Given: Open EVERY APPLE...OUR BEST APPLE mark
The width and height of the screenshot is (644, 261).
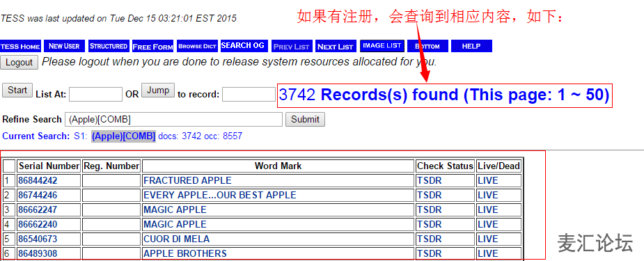Looking at the screenshot, I should (x=220, y=195).
